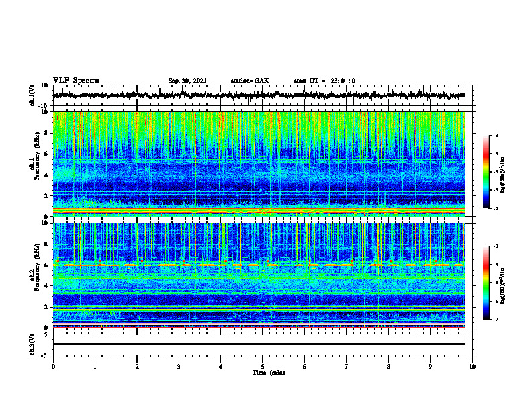Click the "4" tick on the time axis
Viewport: 532px width, 411px height.
click(x=221, y=367)
